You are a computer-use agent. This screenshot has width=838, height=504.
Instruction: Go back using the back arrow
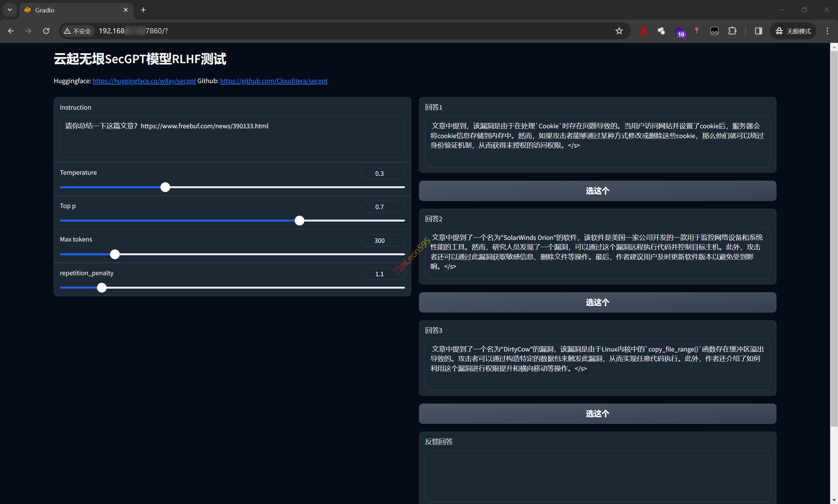(x=11, y=31)
